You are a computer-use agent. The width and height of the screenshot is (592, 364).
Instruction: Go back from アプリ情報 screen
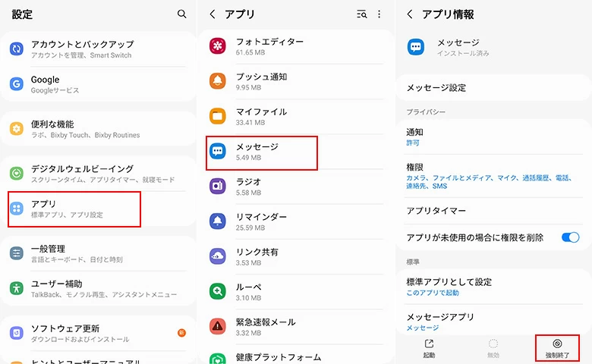[410, 14]
